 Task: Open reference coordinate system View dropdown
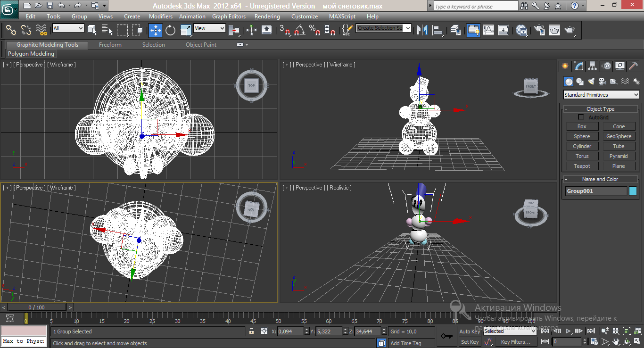tap(210, 28)
